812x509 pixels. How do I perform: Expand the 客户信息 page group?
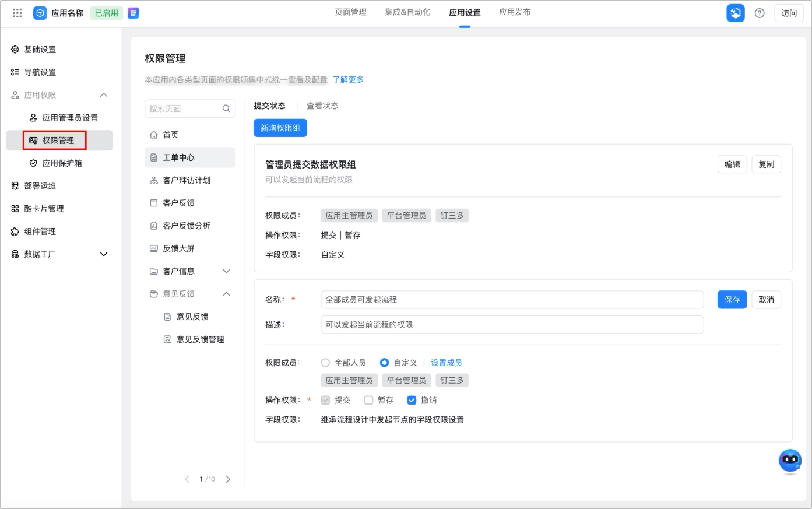[x=227, y=271]
